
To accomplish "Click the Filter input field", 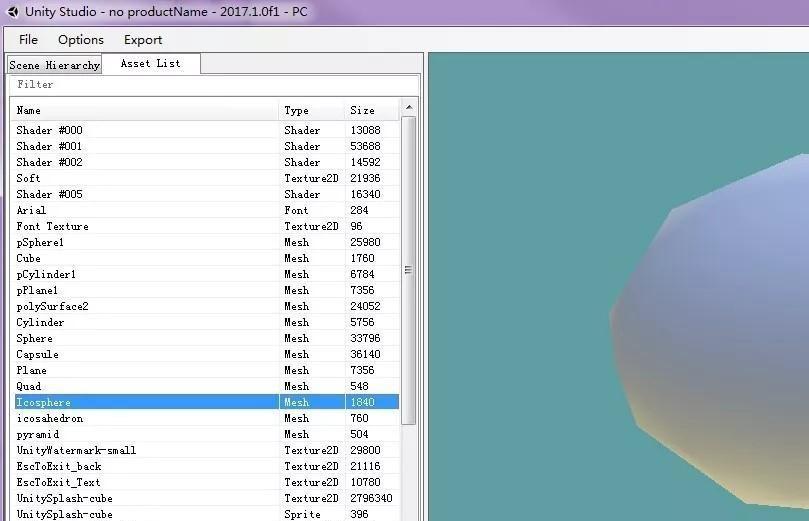I will tap(214, 85).
